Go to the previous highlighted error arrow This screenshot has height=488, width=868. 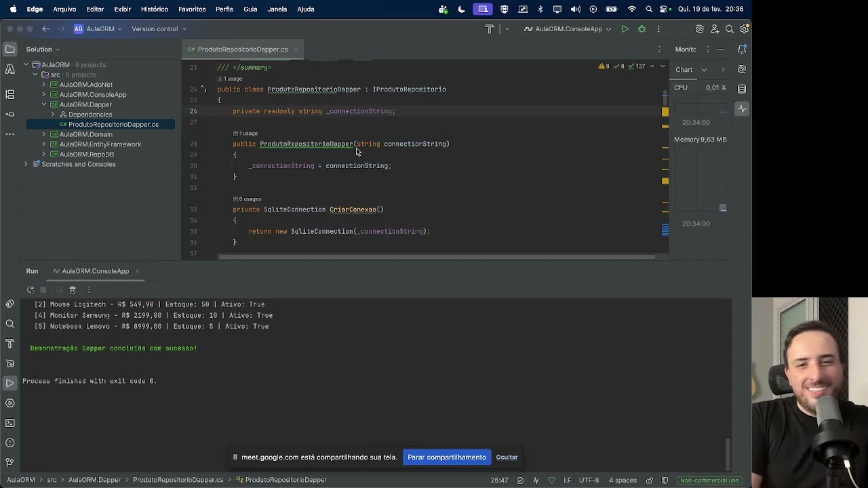tap(652, 66)
